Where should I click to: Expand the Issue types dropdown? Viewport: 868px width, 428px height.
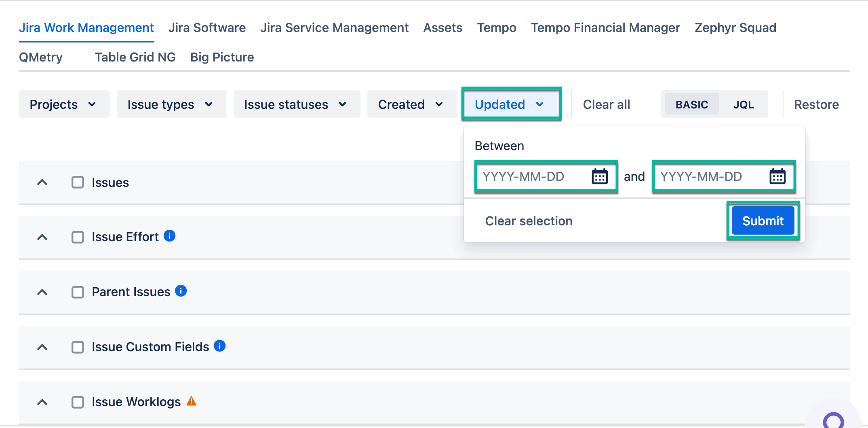point(171,104)
